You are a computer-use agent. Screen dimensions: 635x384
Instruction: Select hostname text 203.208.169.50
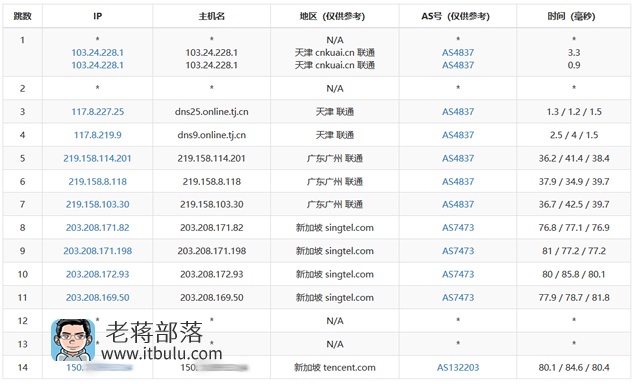pyautogui.click(x=211, y=298)
